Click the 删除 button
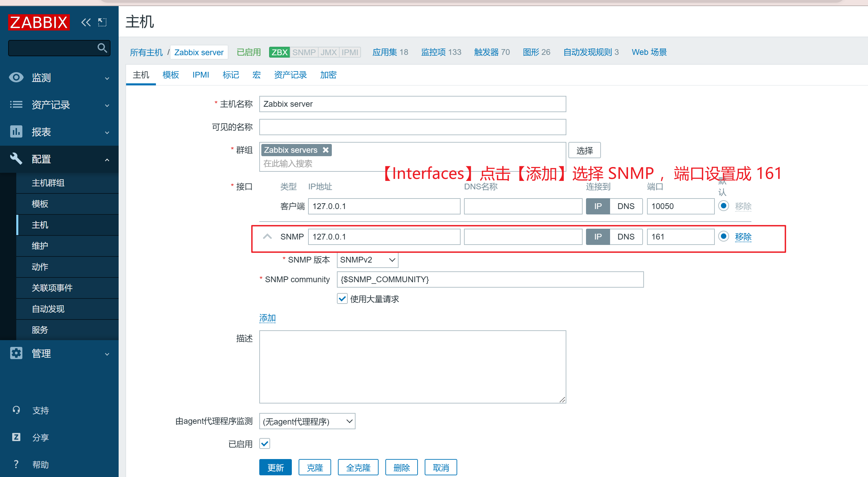Viewport: 868px width, 477px height. point(402,468)
